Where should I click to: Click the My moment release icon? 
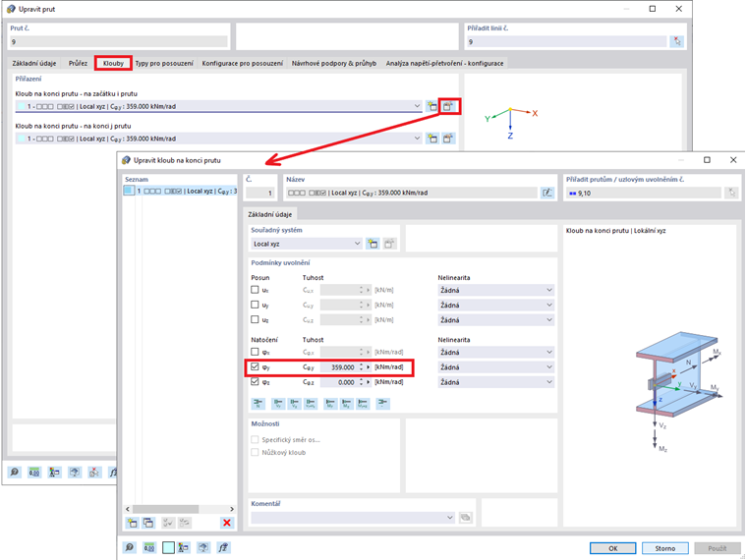point(330,404)
